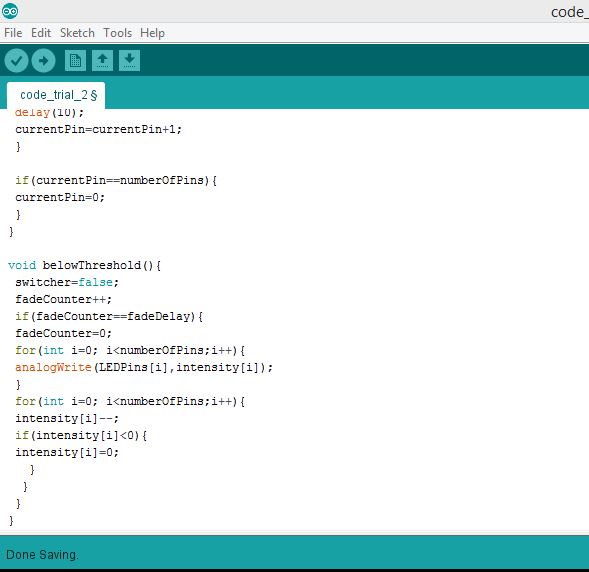
Task: Click the line 'switcher=false;'
Action: pyautogui.click(x=67, y=282)
